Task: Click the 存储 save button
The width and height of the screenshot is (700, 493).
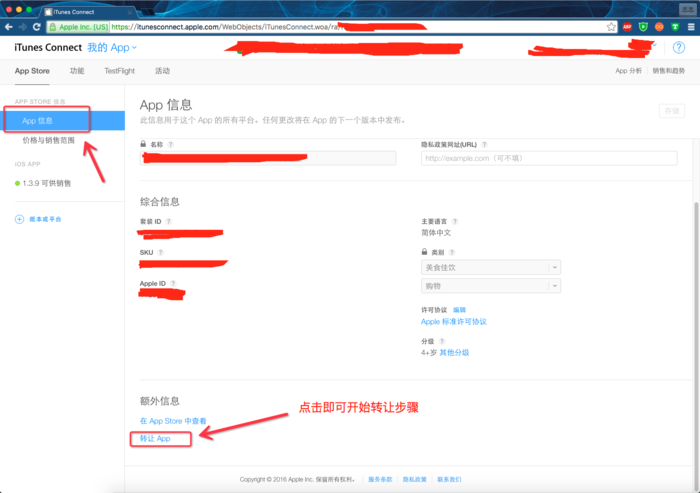Action: (671, 112)
